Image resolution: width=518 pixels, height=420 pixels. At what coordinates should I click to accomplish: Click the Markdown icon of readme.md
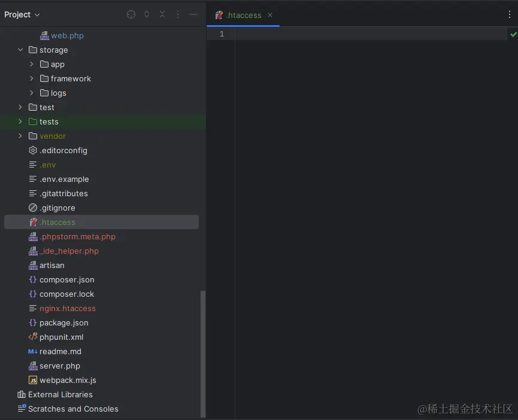point(33,351)
